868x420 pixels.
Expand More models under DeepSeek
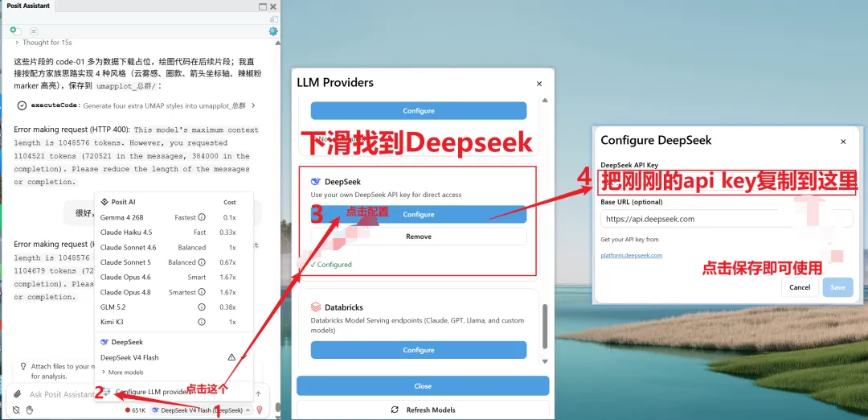(122, 373)
